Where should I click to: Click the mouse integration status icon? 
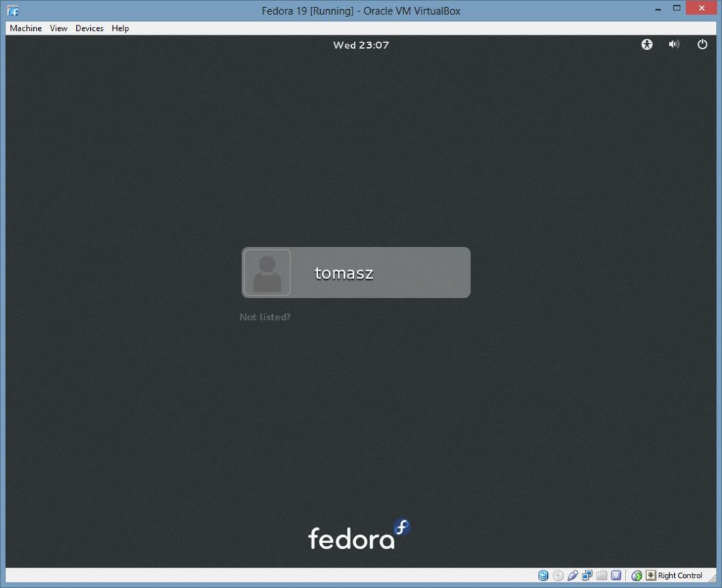coord(637,575)
